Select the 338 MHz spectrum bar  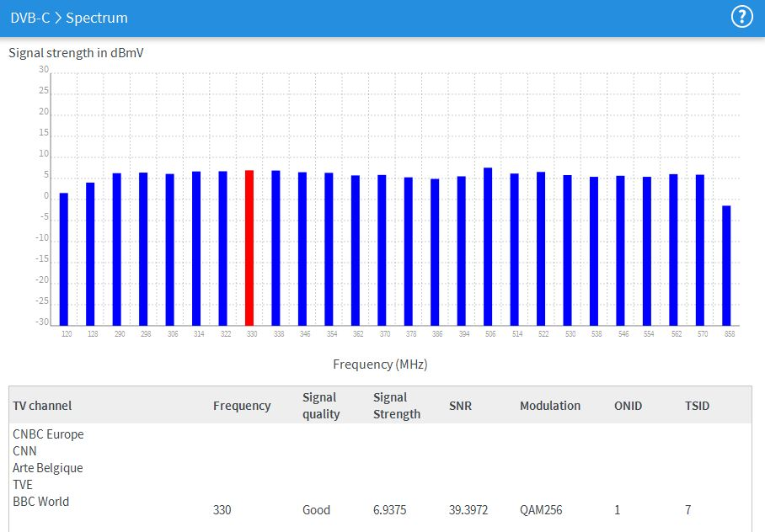pyautogui.click(x=276, y=247)
